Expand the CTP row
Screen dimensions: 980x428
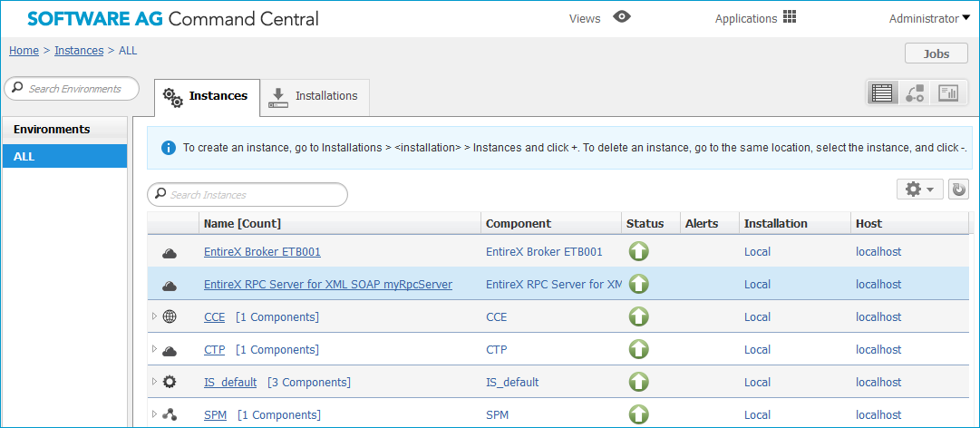point(154,348)
